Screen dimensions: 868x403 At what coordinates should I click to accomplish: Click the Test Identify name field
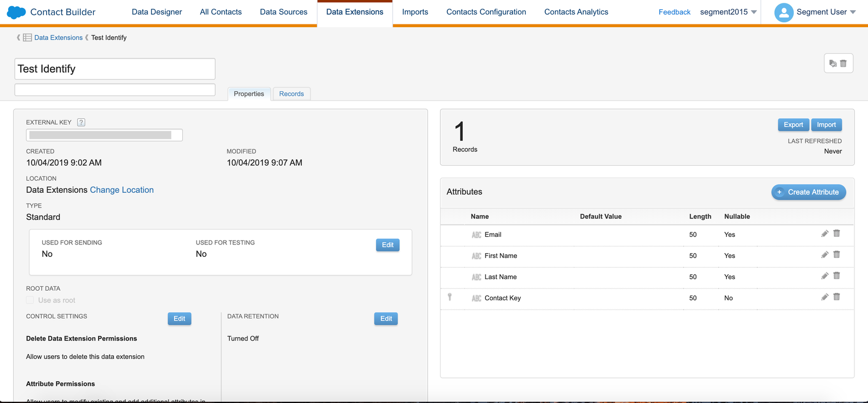[115, 69]
